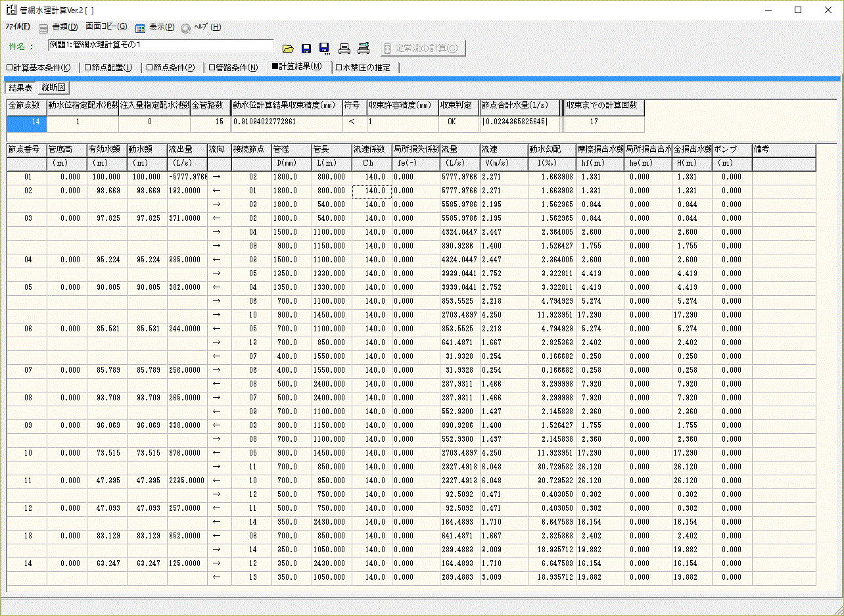The width and height of the screenshot is (844, 616).
Task: Open the 画面コピー(G) menu
Action: pyautogui.click(x=106, y=27)
